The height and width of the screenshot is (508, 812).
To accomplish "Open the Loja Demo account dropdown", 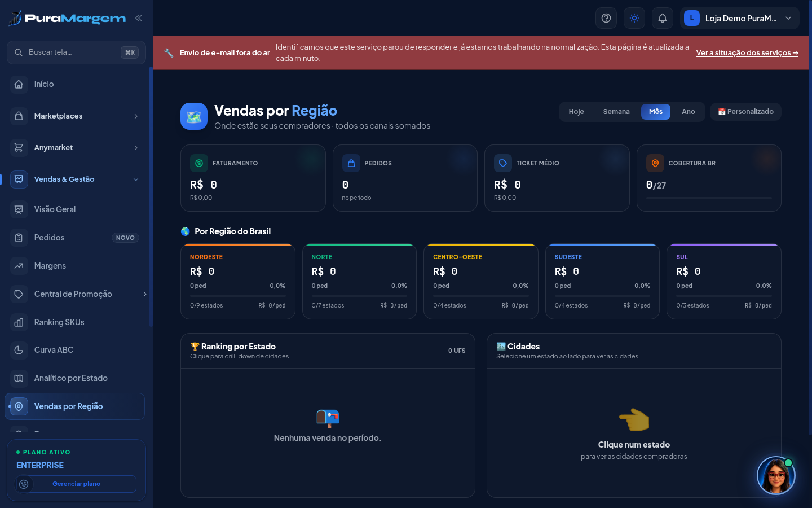I will (740, 18).
